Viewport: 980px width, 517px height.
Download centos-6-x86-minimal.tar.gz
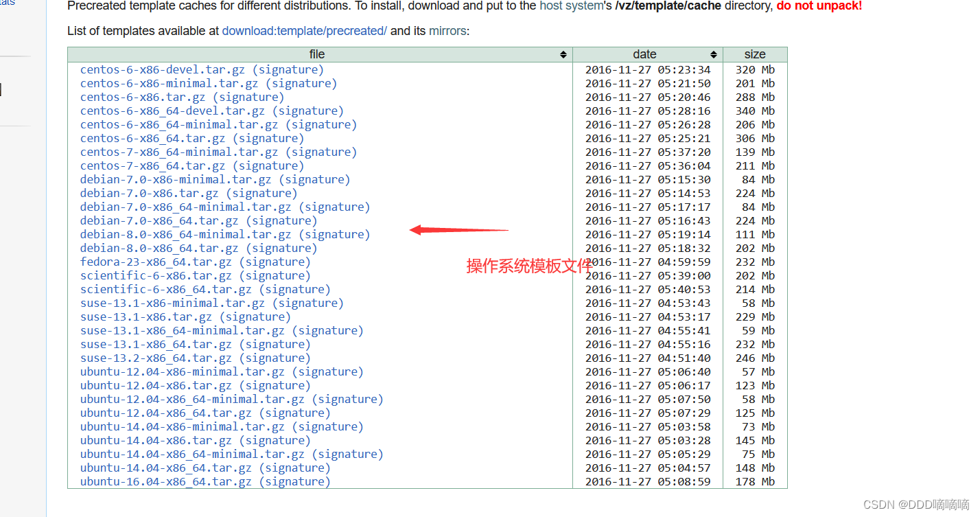170,83
